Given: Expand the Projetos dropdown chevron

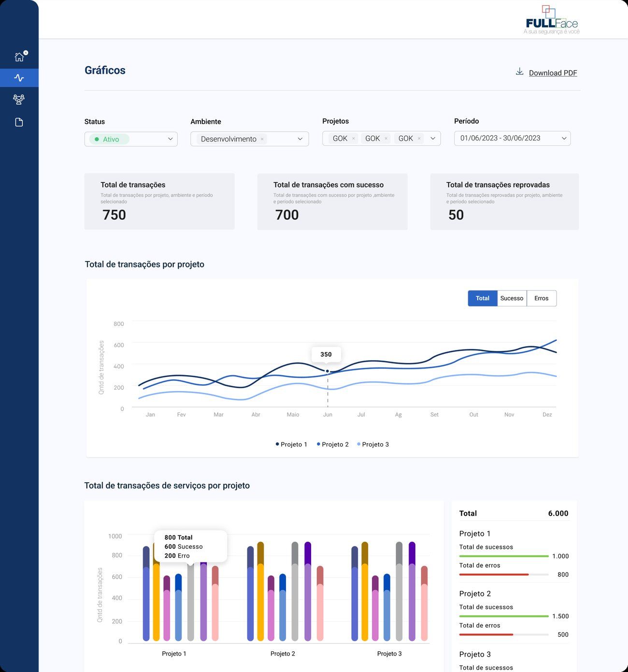Looking at the screenshot, I should click(433, 139).
